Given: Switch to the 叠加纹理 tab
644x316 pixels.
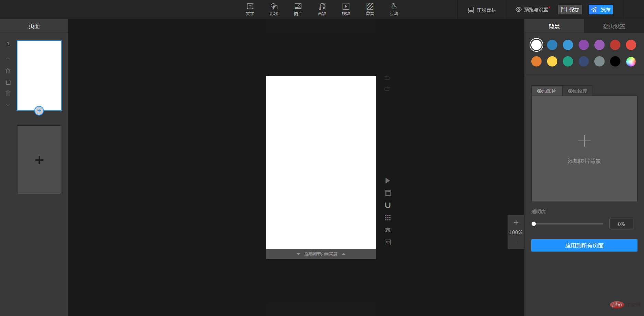Looking at the screenshot, I should click(x=577, y=91).
